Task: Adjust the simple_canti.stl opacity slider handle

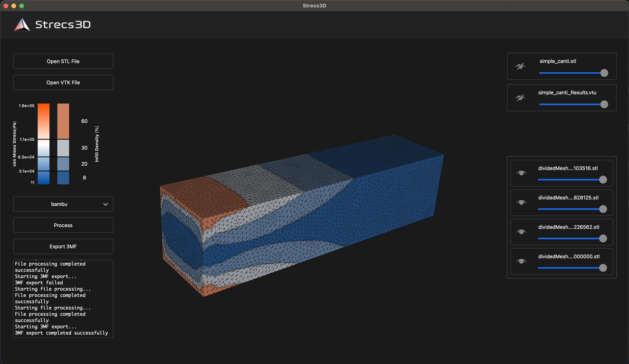Action: [604, 73]
